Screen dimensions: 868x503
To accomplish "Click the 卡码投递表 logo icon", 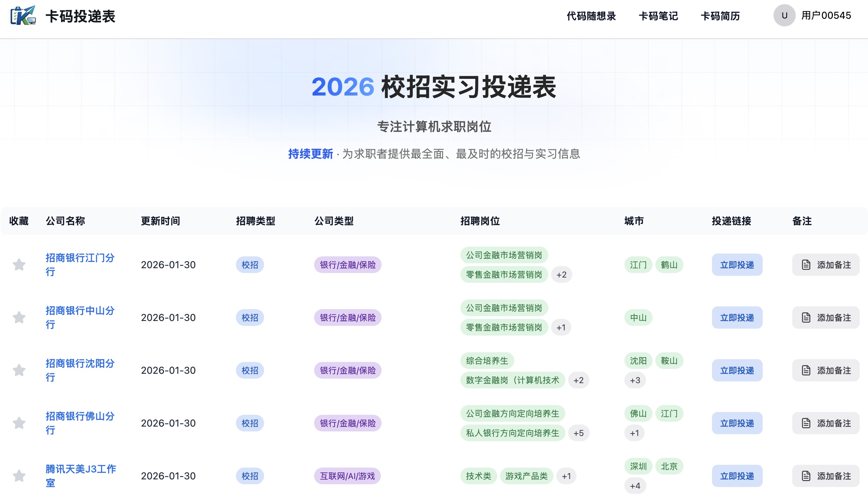I will coord(23,16).
